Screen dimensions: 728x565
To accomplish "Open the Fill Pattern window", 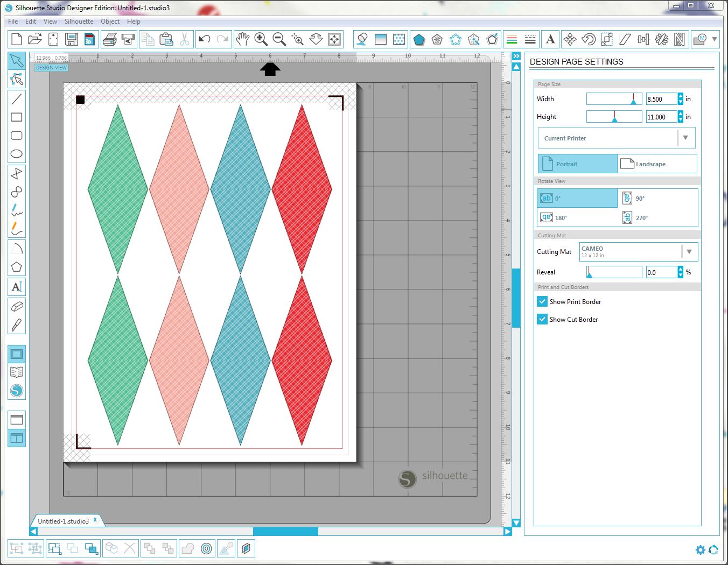I will (399, 39).
